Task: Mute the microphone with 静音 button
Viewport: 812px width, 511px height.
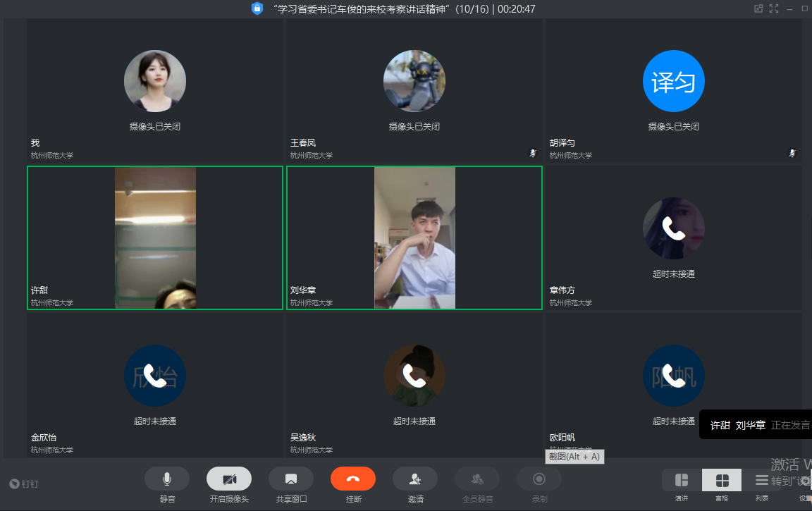Action: coord(167,479)
